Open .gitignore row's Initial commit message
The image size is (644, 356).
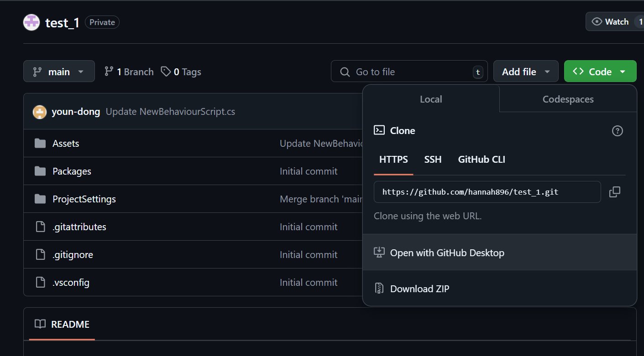309,255
